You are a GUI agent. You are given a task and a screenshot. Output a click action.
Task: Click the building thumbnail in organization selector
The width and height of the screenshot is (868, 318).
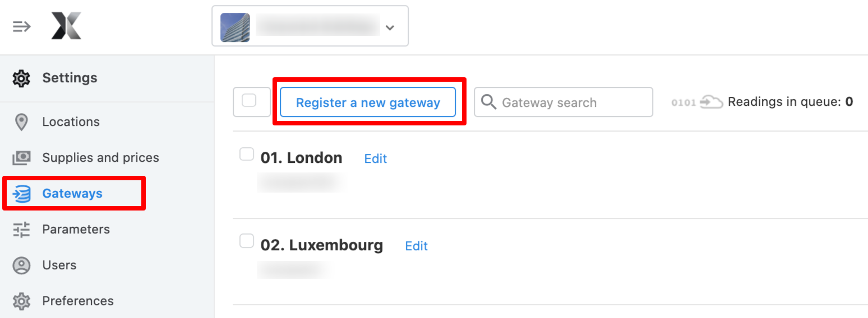[235, 27]
